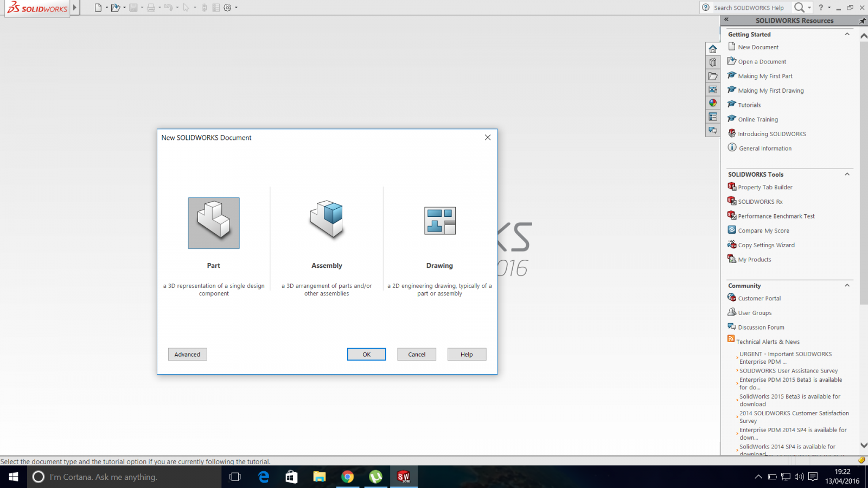The height and width of the screenshot is (488, 868).
Task: Expand the SOLIDWORKS menu flyout arrow
Action: click(x=75, y=8)
